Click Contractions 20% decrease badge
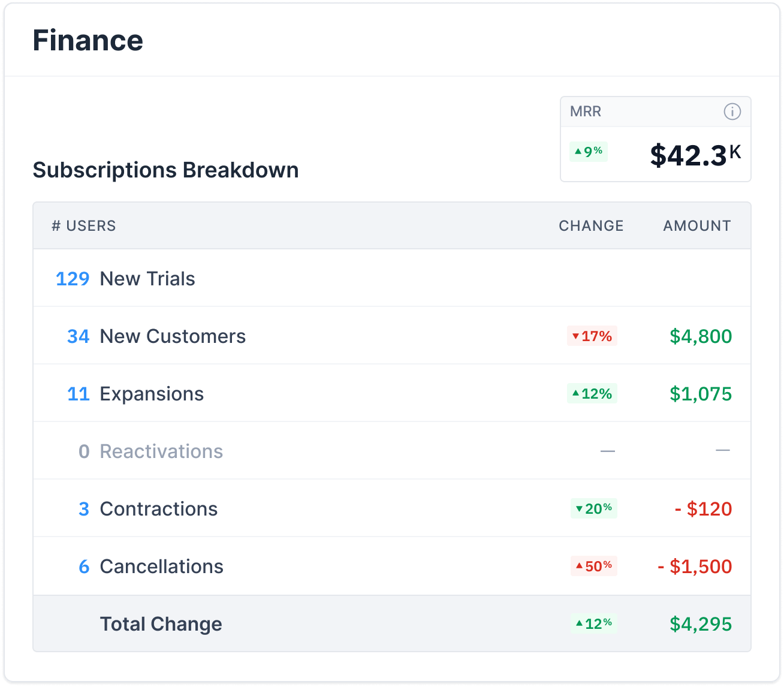This screenshot has height=687, width=784. click(x=593, y=509)
